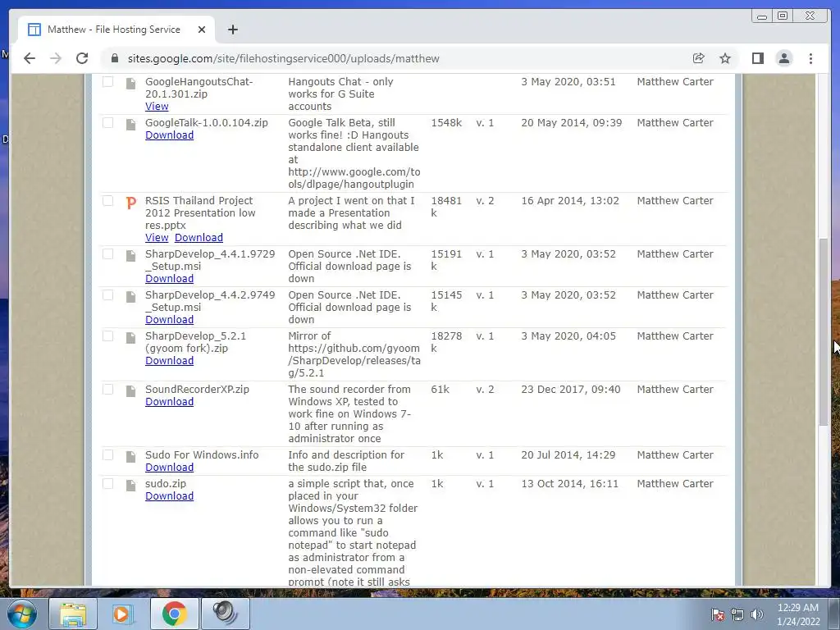This screenshot has width=840, height=630.
Task: Click the share page icon in address bar
Action: 699,58
